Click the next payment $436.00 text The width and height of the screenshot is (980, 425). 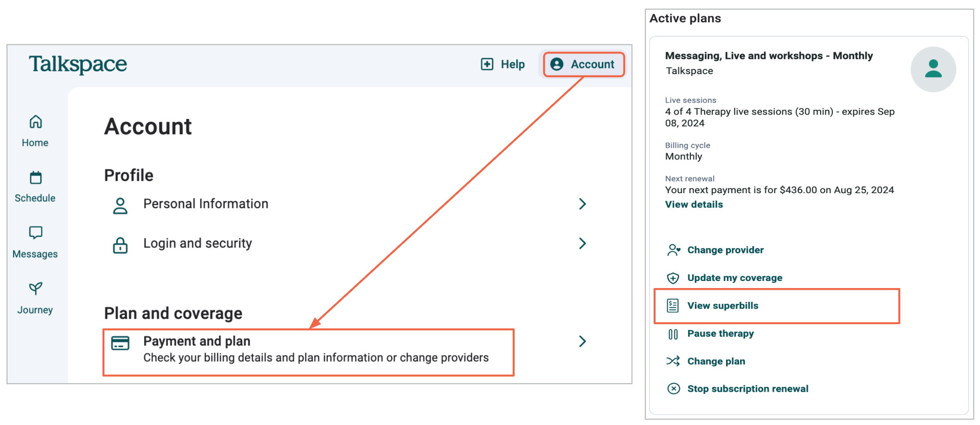click(x=779, y=190)
